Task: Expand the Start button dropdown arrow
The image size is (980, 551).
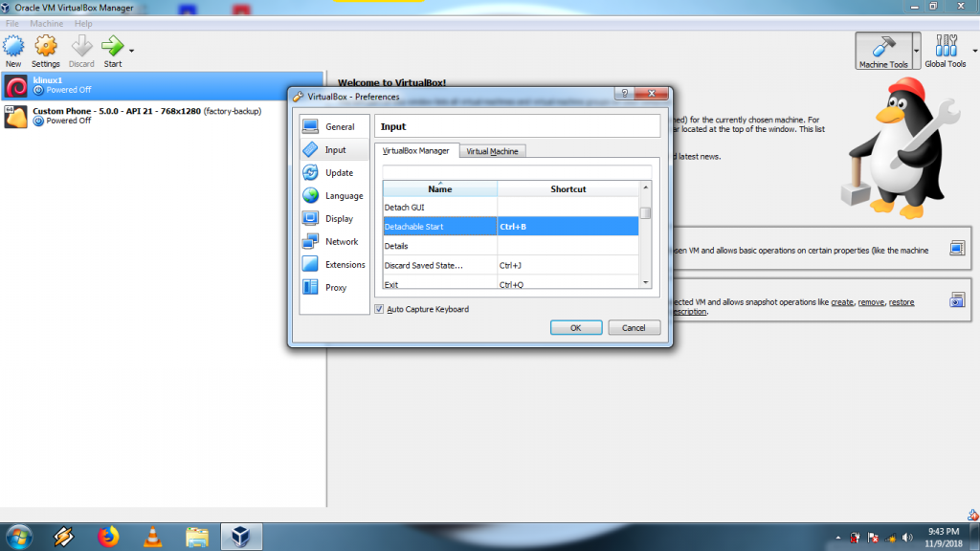Action: point(131,51)
